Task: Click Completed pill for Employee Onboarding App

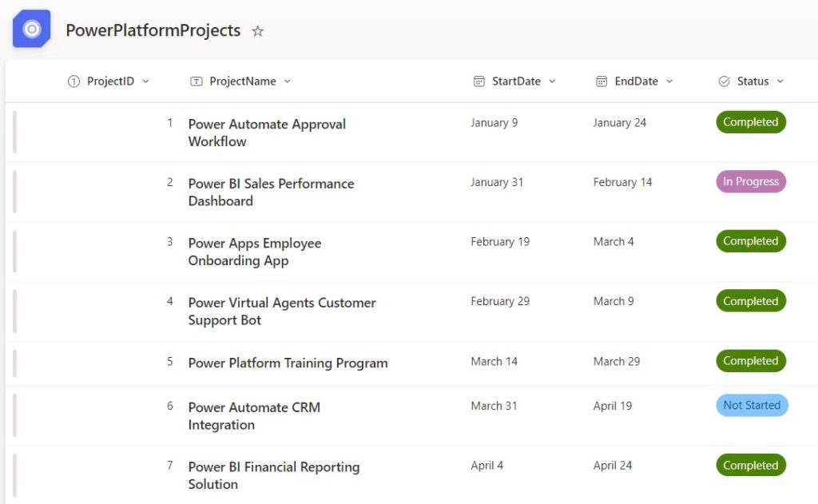Action: click(x=751, y=241)
